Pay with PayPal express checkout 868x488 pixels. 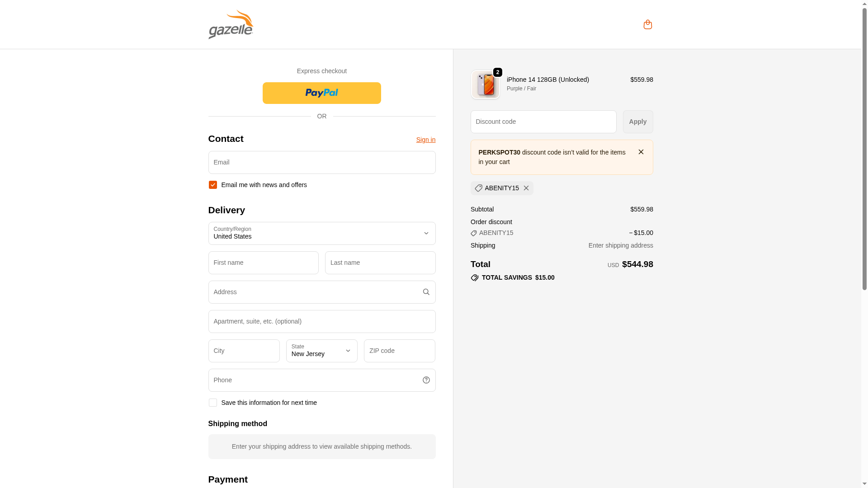pyautogui.click(x=321, y=93)
